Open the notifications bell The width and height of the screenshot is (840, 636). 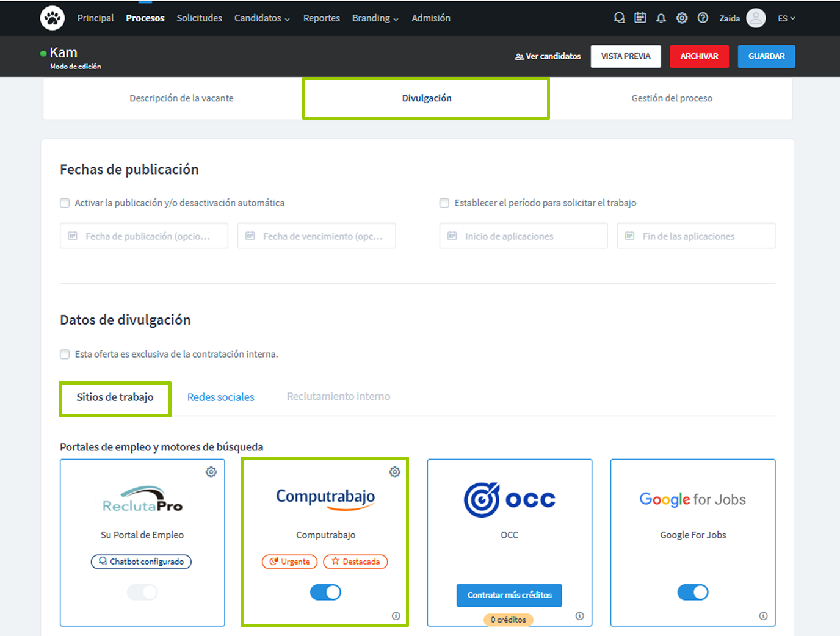[x=661, y=18]
